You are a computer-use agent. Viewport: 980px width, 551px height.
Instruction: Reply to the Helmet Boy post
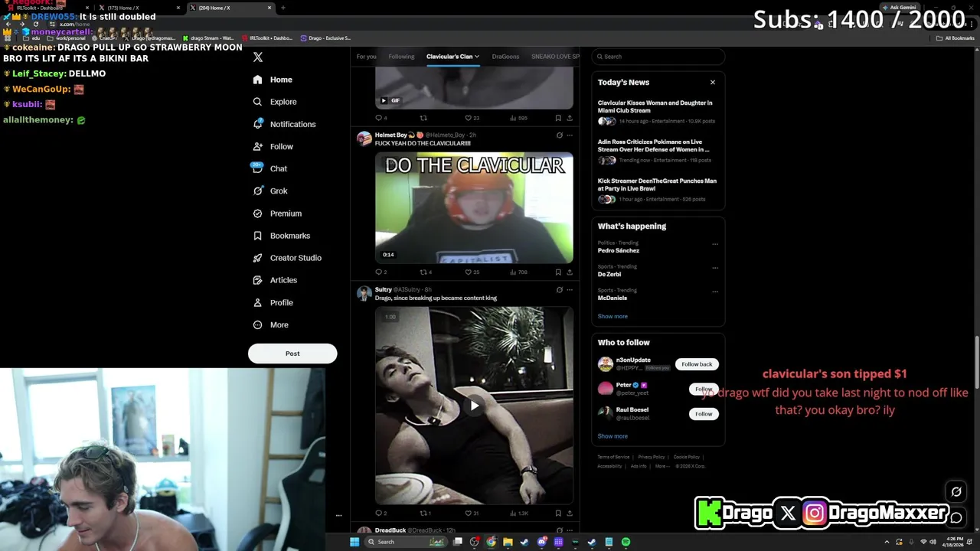click(x=381, y=272)
